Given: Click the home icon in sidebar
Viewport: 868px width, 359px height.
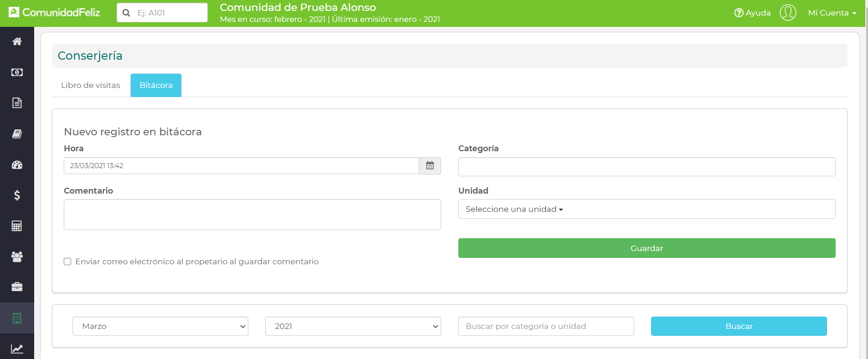Looking at the screenshot, I should click(17, 41).
